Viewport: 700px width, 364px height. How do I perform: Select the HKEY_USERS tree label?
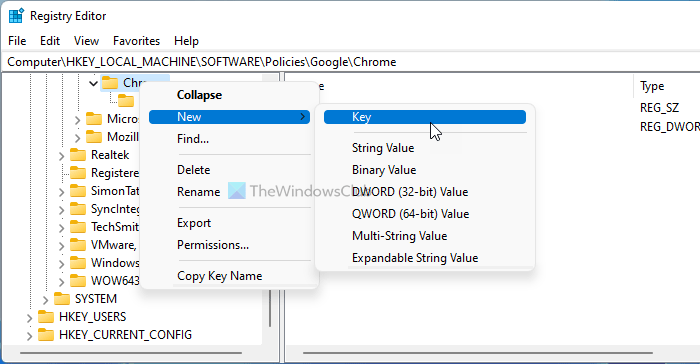coord(92,317)
